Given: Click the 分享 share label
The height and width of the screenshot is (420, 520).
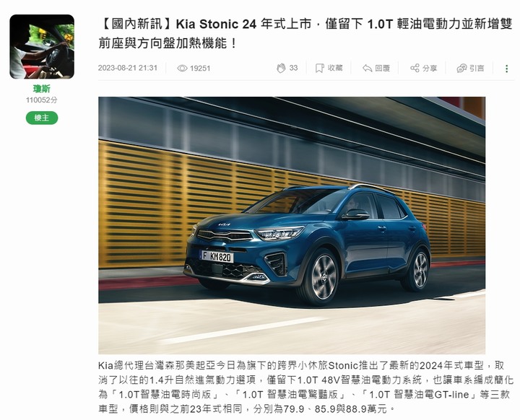Looking at the screenshot, I should click(x=430, y=69).
